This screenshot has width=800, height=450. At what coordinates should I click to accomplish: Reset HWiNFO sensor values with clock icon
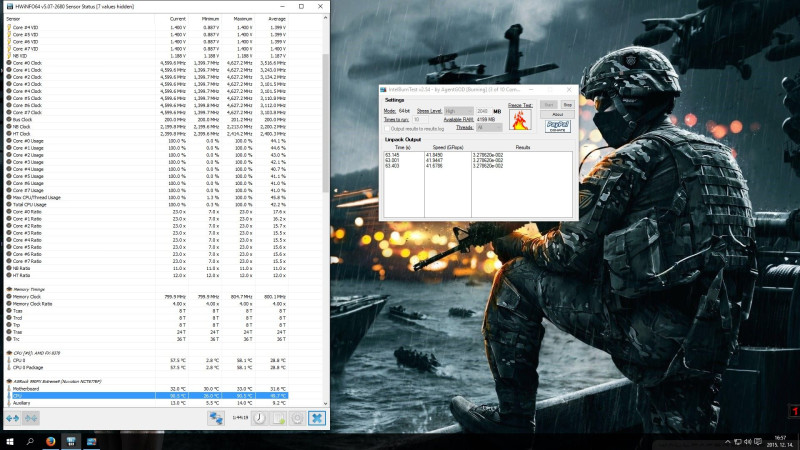(259, 418)
